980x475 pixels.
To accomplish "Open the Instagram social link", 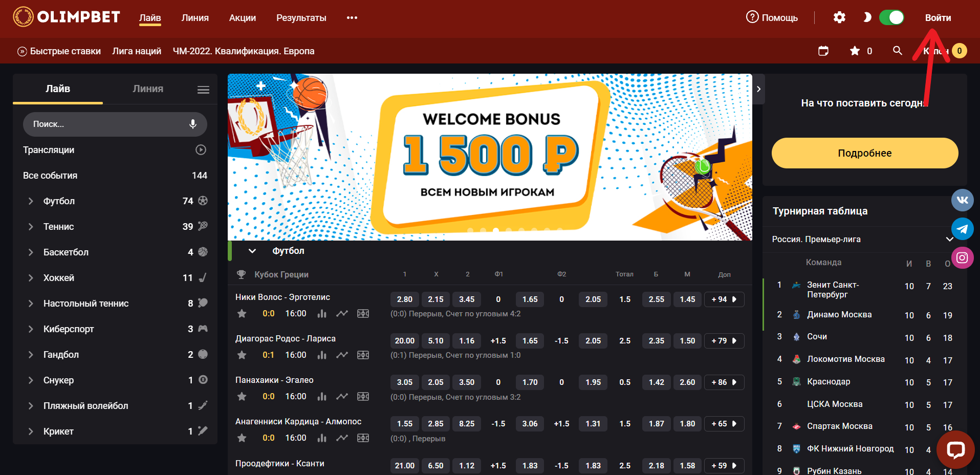I will point(962,257).
